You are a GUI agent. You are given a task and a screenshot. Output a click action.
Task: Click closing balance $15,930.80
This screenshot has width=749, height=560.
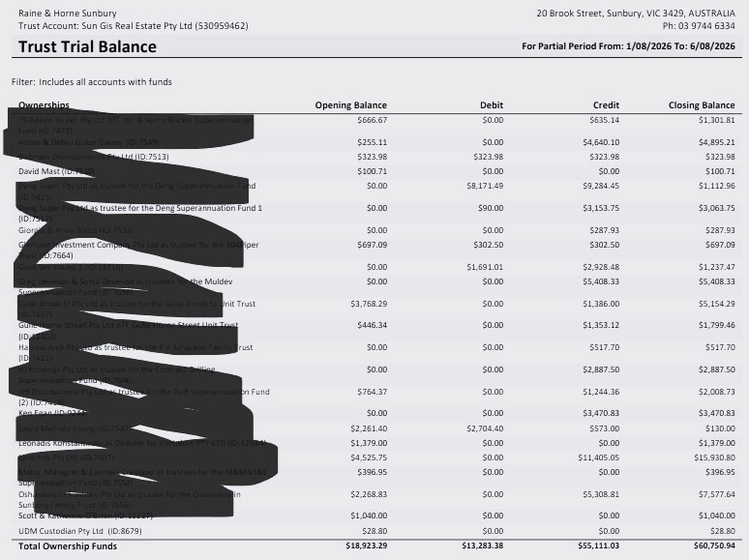click(x=714, y=457)
